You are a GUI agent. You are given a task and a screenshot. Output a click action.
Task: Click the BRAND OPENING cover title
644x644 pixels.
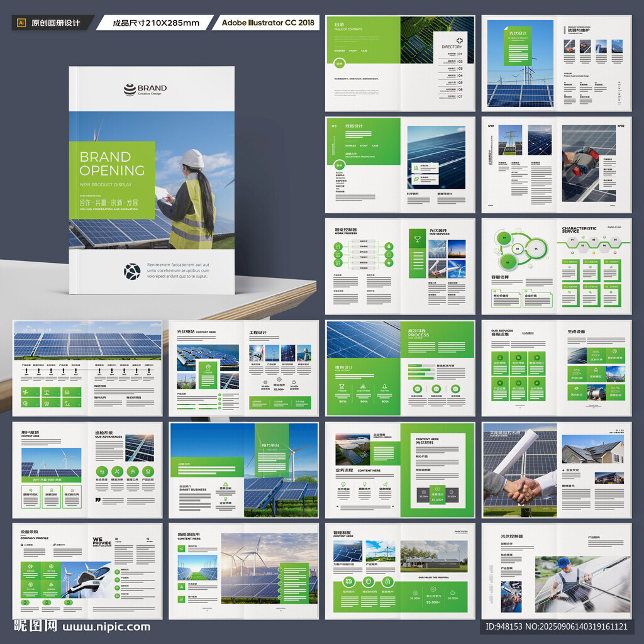click(112, 164)
